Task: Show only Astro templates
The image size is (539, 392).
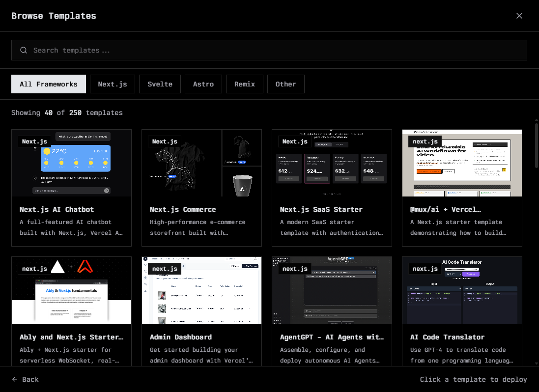Action: pyautogui.click(x=203, y=84)
